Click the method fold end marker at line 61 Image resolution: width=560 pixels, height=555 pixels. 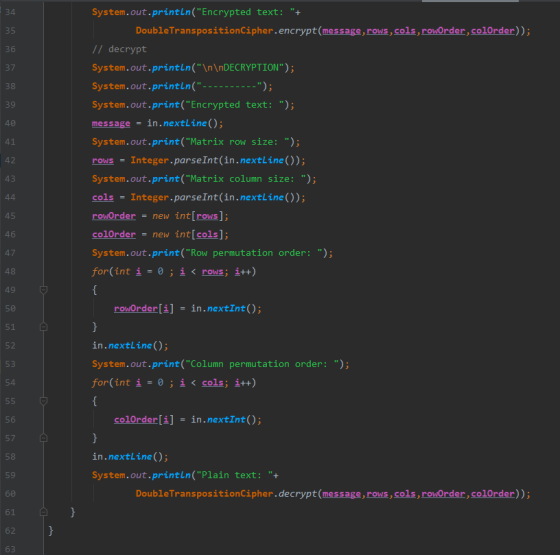point(44,512)
